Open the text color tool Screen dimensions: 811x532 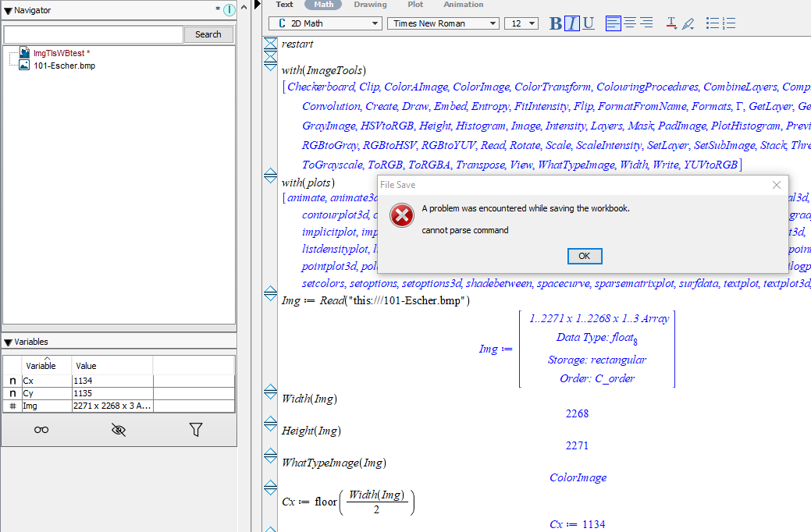[x=671, y=23]
